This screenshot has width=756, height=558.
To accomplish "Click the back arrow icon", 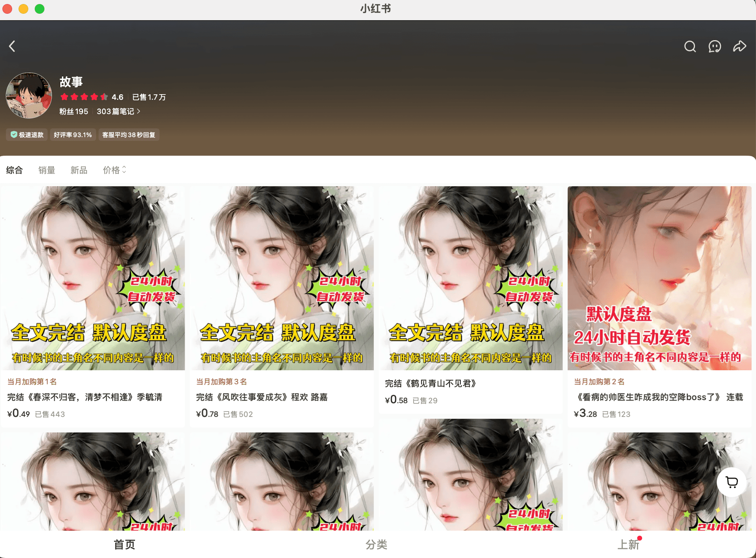I will pos(12,46).
